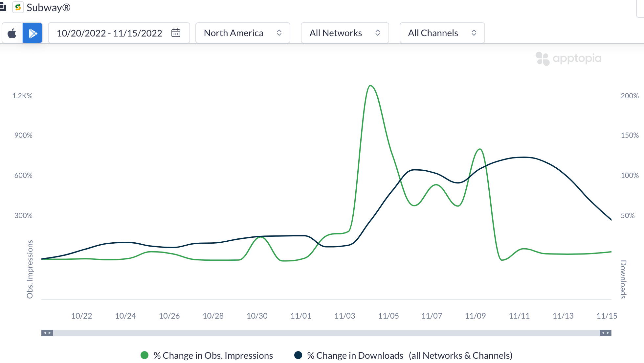The width and height of the screenshot is (644, 363).
Task: Toggle % Change in Downloads legend series
Action: [x=355, y=355]
